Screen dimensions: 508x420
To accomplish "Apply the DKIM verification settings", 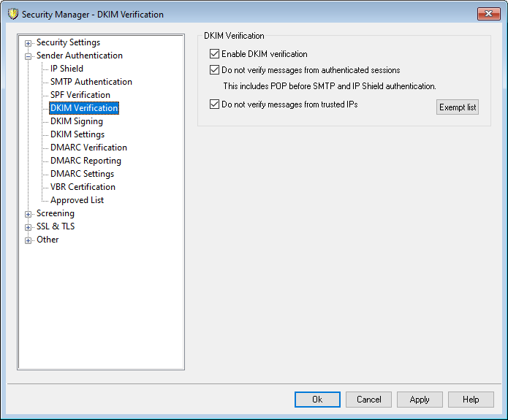I will pos(420,400).
